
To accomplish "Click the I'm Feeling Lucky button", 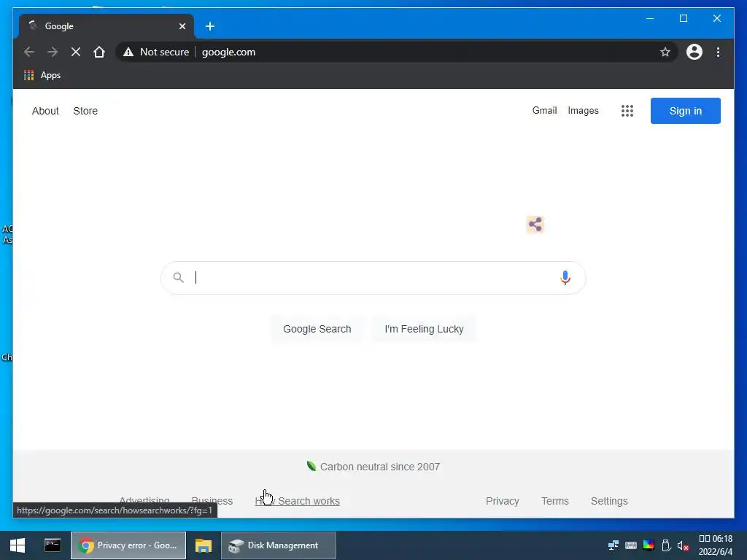I will click(424, 329).
